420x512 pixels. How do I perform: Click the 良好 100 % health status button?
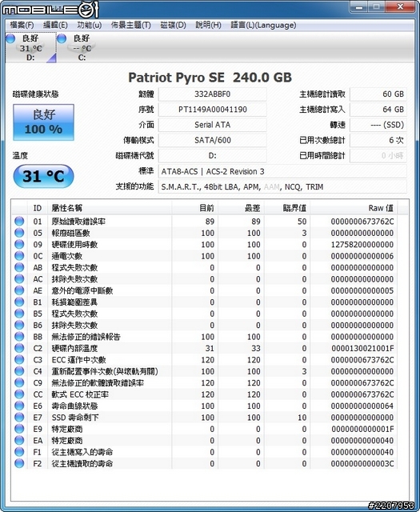(43, 122)
